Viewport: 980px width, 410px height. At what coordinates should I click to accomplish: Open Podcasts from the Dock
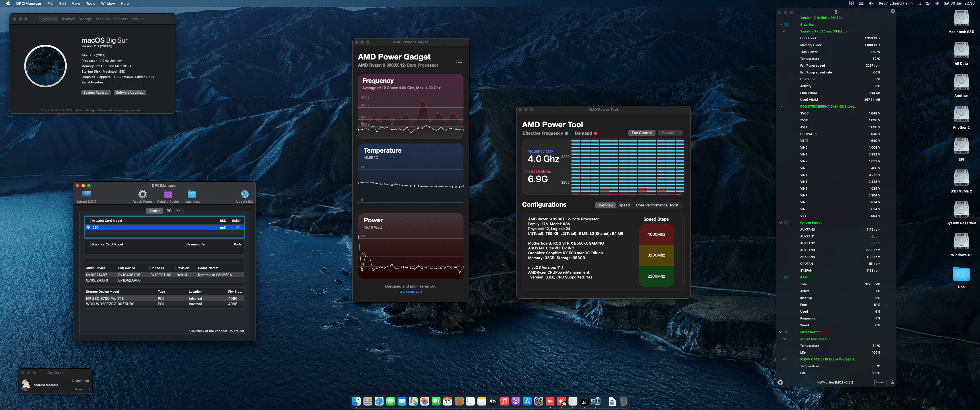516,401
